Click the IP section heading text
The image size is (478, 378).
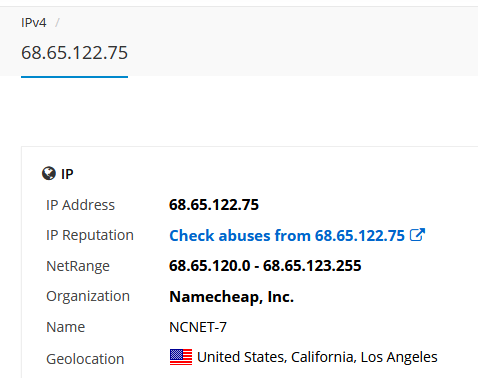(67, 174)
